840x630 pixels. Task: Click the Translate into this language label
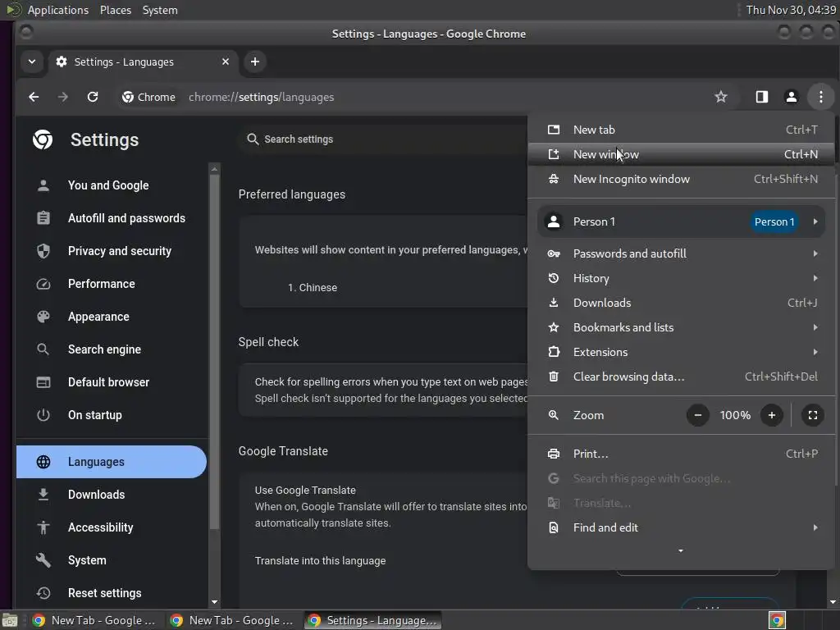[x=320, y=561]
